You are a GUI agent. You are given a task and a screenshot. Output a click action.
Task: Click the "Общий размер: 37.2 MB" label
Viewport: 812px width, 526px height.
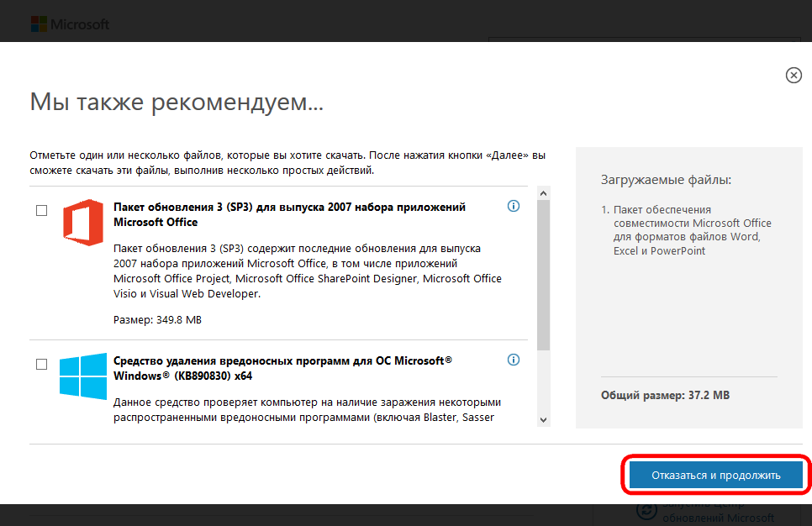tap(665, 394)
